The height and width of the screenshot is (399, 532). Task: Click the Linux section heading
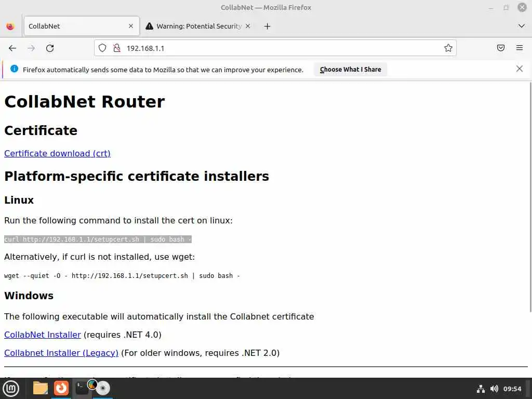pos(19,200)
